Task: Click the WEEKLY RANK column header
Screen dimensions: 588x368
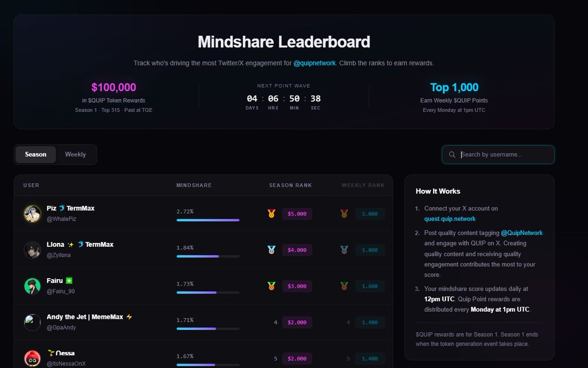Action: coord(363,185)
